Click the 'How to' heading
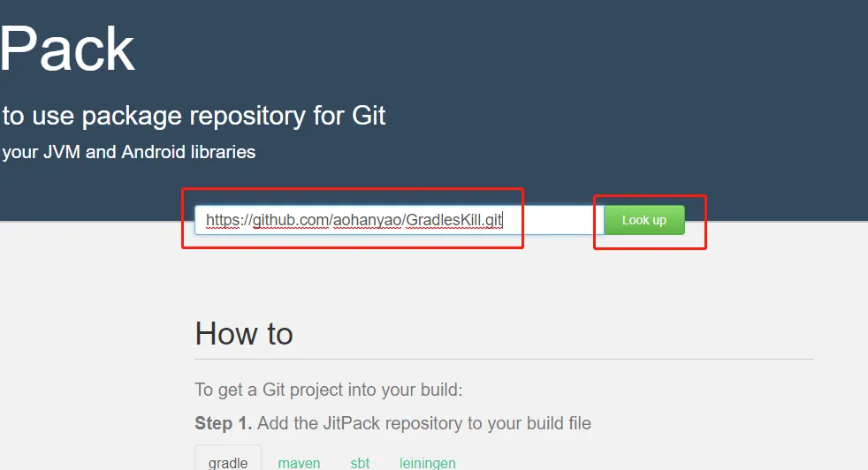Viewport: 868px width, 470px height. 244,334
